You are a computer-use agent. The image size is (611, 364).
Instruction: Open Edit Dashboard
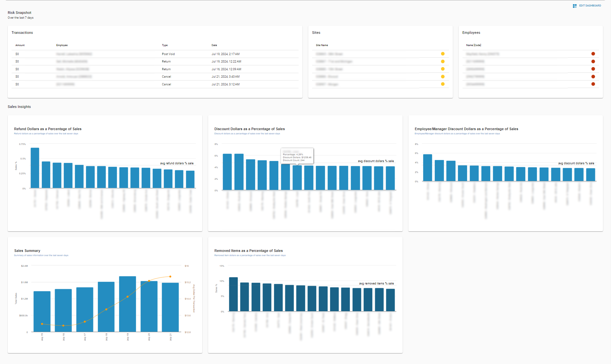589,5
